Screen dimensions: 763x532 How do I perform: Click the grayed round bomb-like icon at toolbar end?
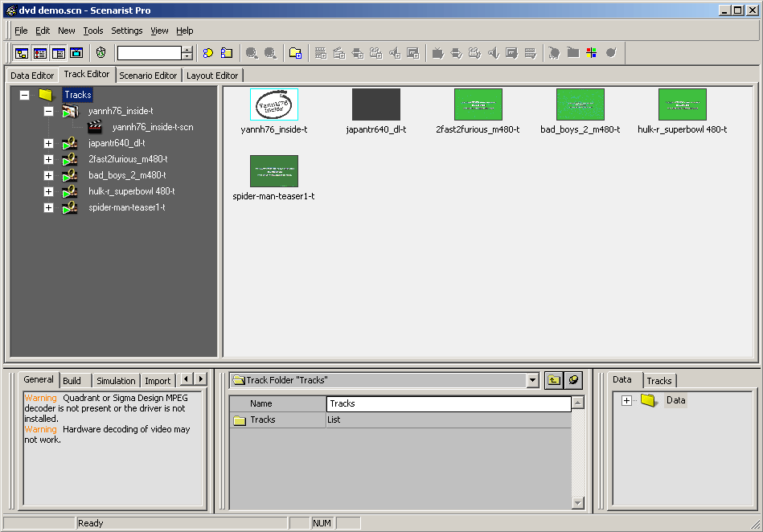(611, 52)
